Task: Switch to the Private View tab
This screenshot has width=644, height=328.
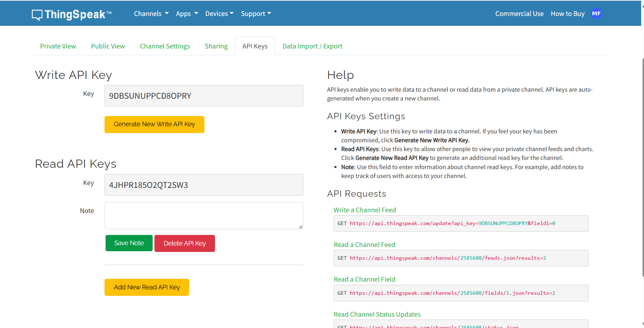Action: pyautogui.click(x=58, y=46)
